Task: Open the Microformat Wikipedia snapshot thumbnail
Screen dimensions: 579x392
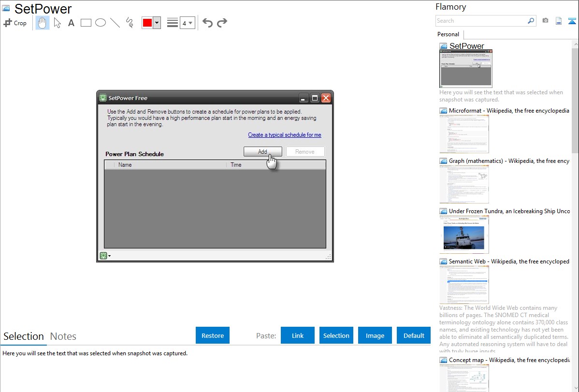Action: tap(464, 134)
